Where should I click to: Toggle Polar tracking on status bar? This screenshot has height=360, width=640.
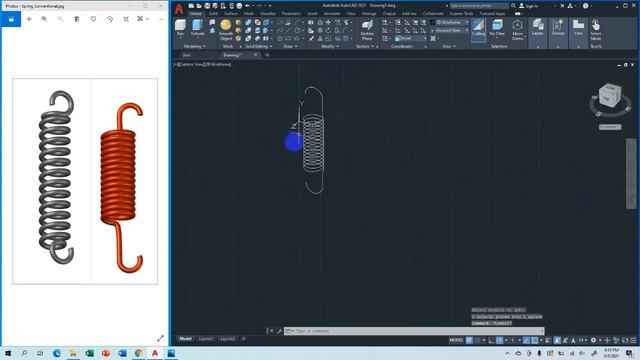[x=500, y=340]
